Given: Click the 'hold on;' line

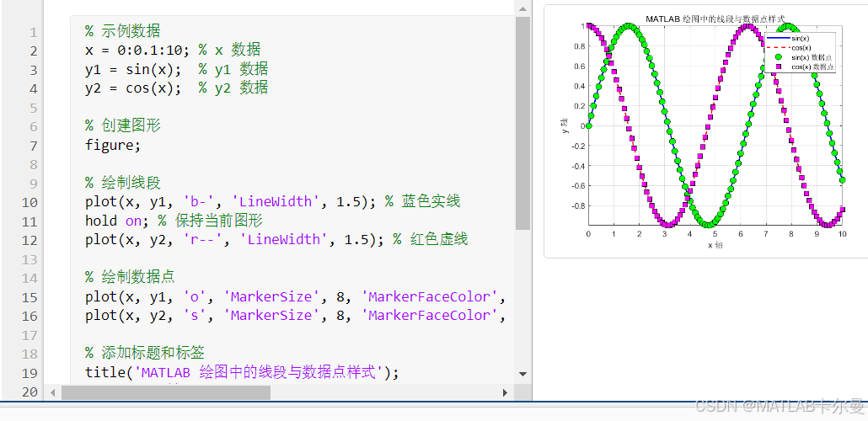Looking at the screenshot, I should pos(117,221).
